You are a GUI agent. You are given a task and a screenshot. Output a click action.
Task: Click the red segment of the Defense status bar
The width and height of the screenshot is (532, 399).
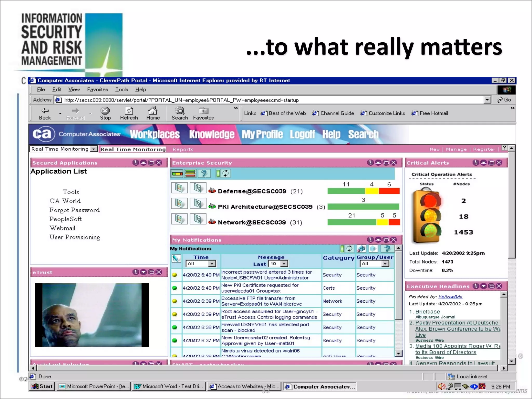(389, 191)
